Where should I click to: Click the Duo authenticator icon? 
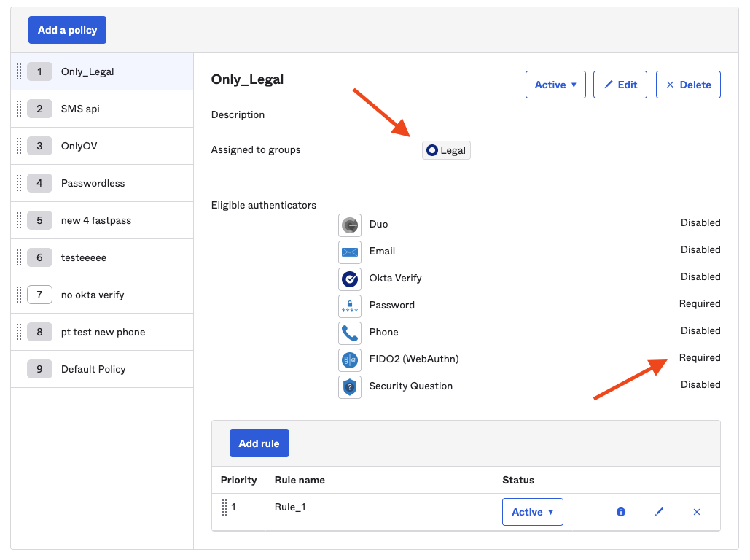tap(350, 225)
